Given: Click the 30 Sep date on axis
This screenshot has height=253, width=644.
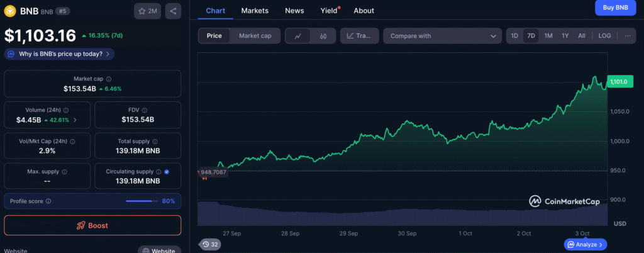Looking at the screenshot, I should coord(407,233).
